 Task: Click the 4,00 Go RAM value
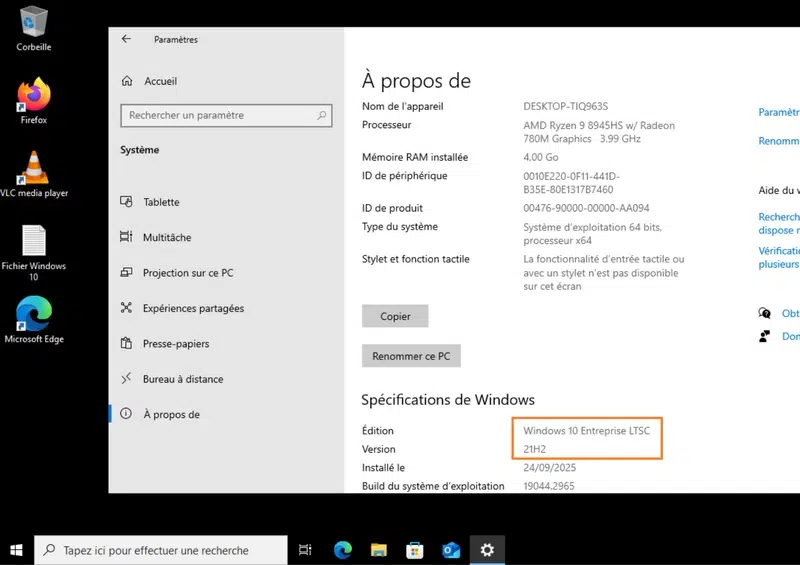click(x=541, y=157)
